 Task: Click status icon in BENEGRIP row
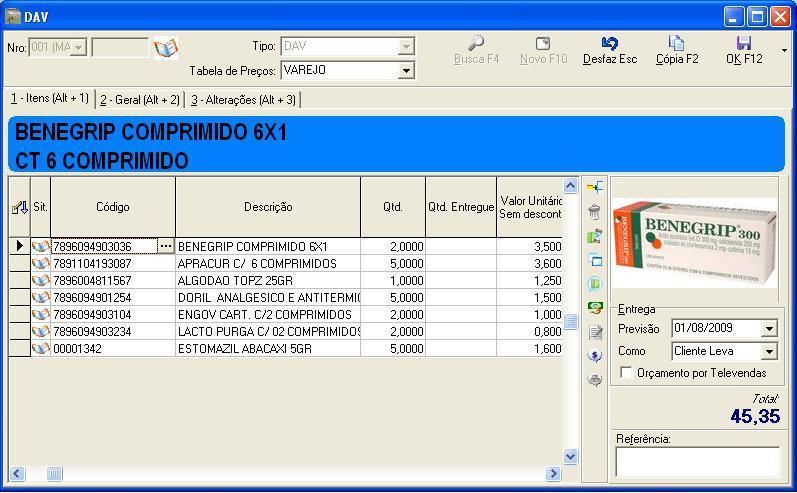tap(41, 246)
